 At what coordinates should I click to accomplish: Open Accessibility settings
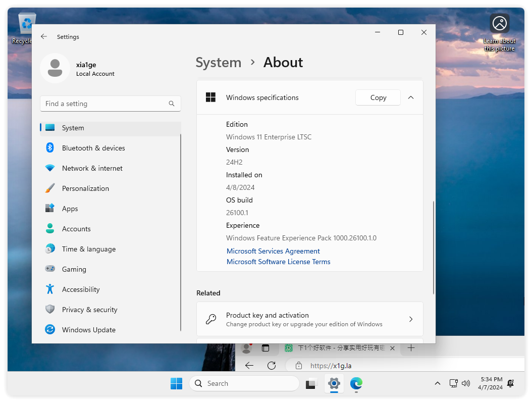click(x=81, y=289)
